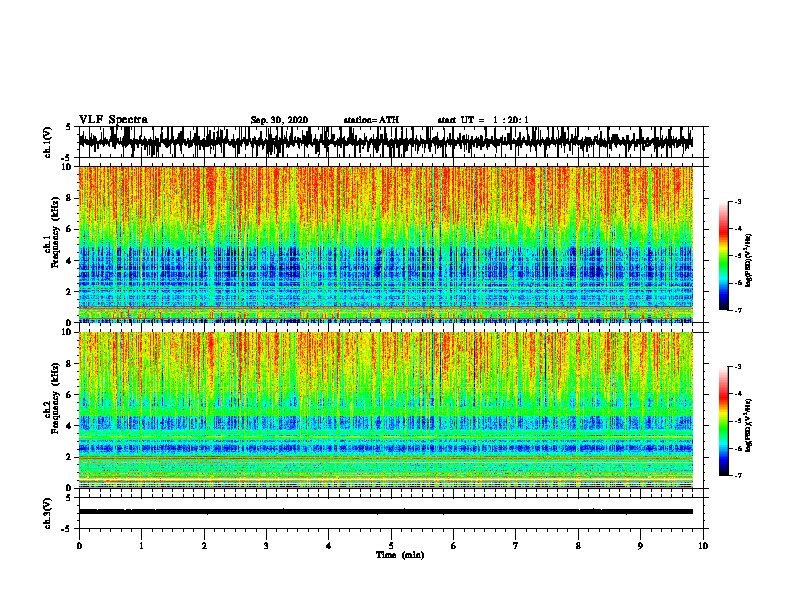The image size is (792, 612).
Task: Click the ch.1 "Frequency (kHz)" axis label
Action: [x=55, y=232]
